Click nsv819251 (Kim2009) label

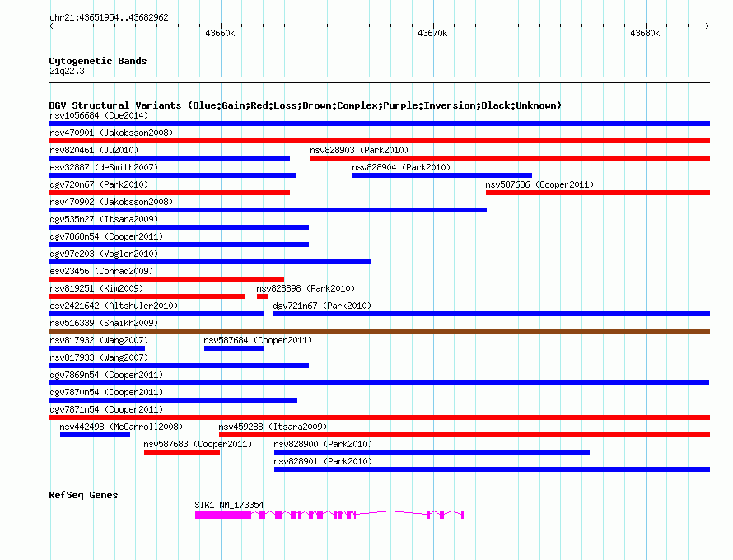(96, 288)
